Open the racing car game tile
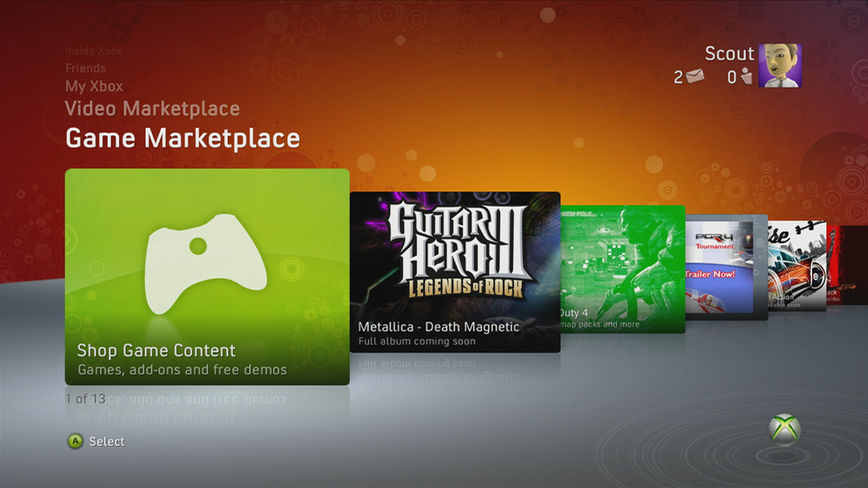This screenshot has height=488, width=868. tap(797, 266)
